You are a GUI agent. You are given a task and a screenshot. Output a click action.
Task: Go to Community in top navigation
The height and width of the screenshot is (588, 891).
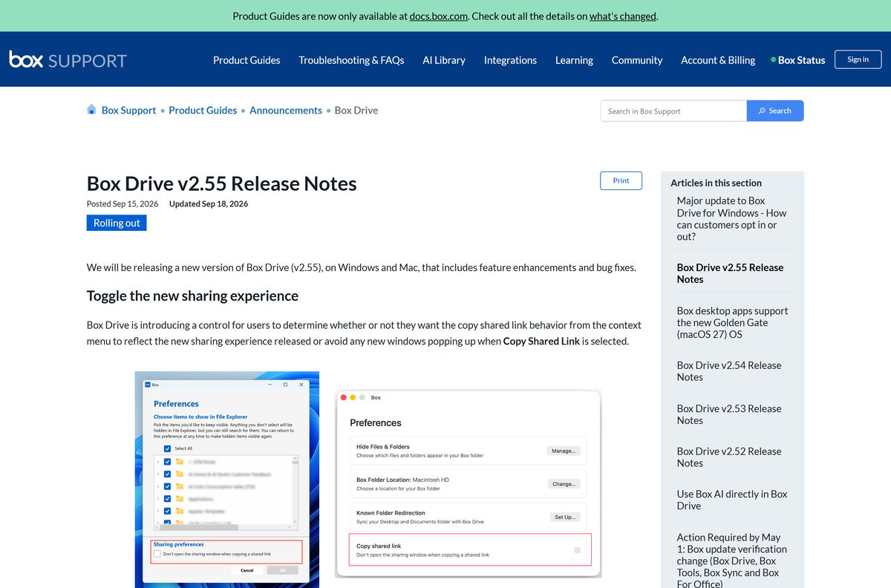click(x=637, y=60)
